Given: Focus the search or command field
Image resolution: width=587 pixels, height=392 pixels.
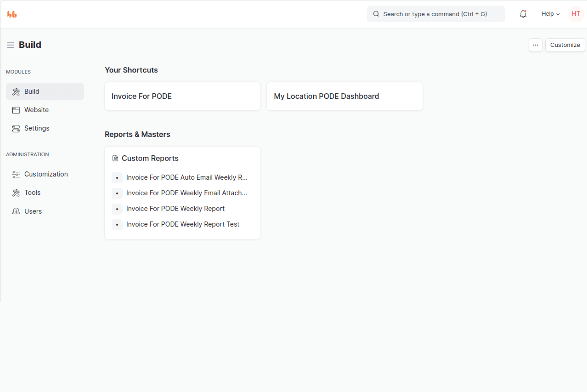Looking at the screenshot, I should point(436,14).
